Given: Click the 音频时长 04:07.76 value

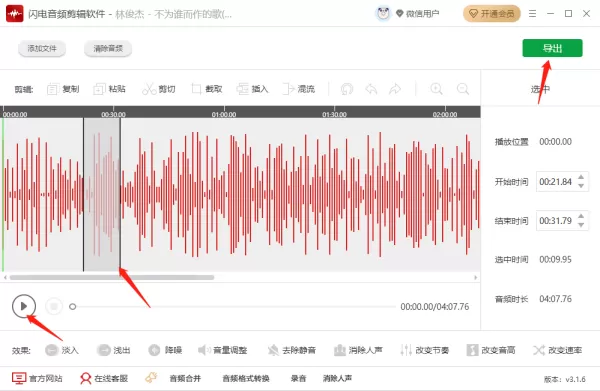Looking at the screenshot, I should point(556,299).
